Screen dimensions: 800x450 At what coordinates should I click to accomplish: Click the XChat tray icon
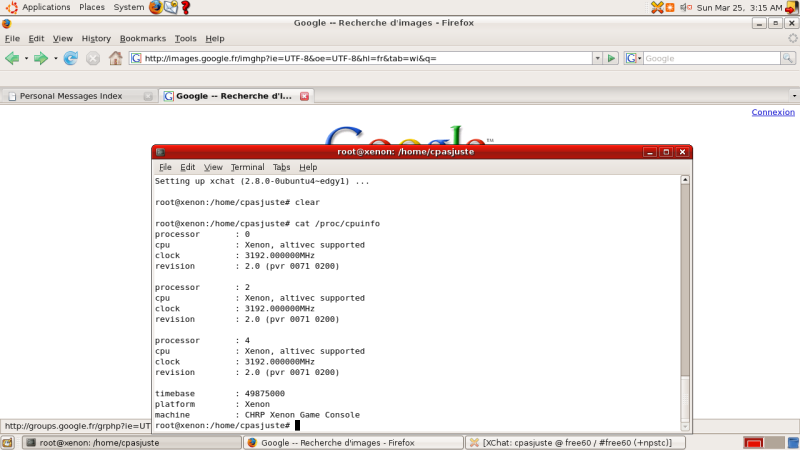coord(657,7)
